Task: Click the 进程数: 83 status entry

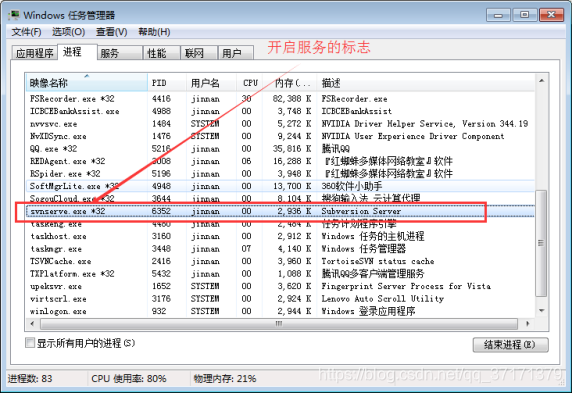Action: [x=30, y=378]
